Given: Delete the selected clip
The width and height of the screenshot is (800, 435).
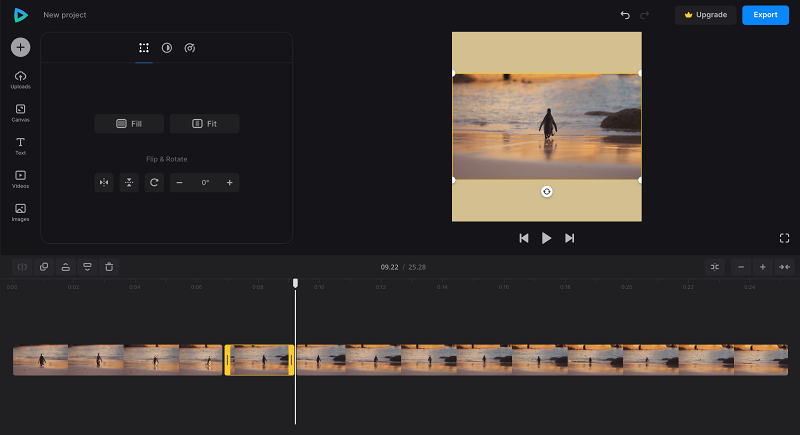Looking at the screenshot, I should 109,267.
